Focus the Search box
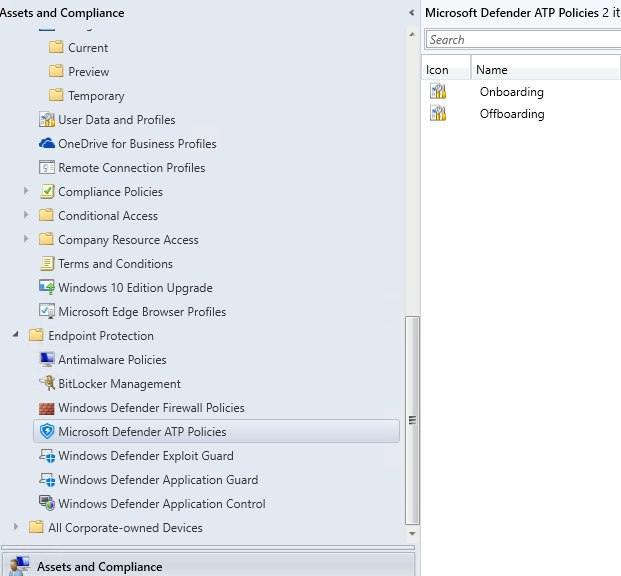This screenshot has height=576, width=621. point(524,40)
